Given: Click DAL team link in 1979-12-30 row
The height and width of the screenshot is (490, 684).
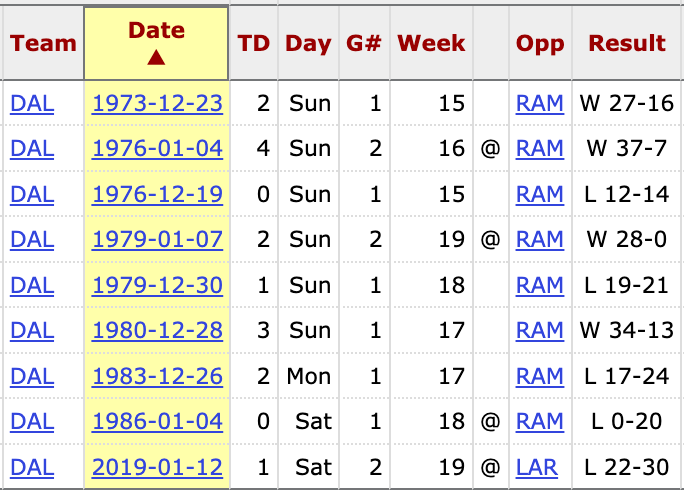Looking at the screenshot, I should pos(32,285).
